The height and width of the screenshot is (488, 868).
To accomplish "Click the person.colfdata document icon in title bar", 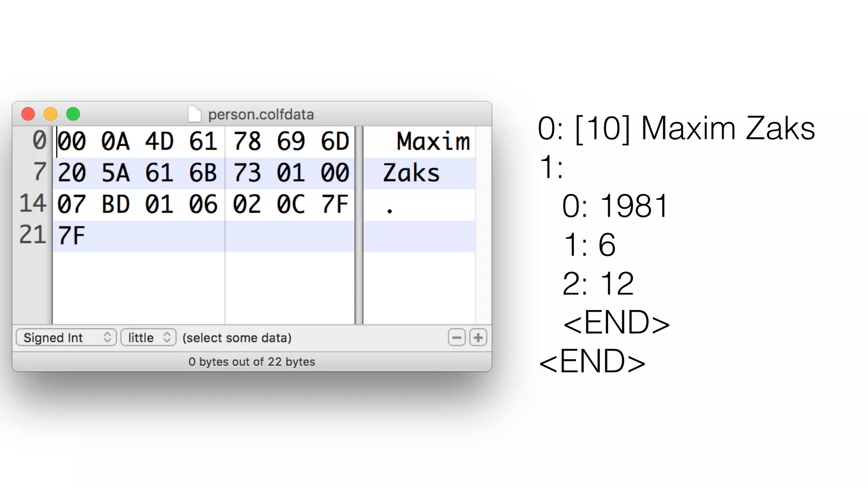I will click(x=195, y=114).
